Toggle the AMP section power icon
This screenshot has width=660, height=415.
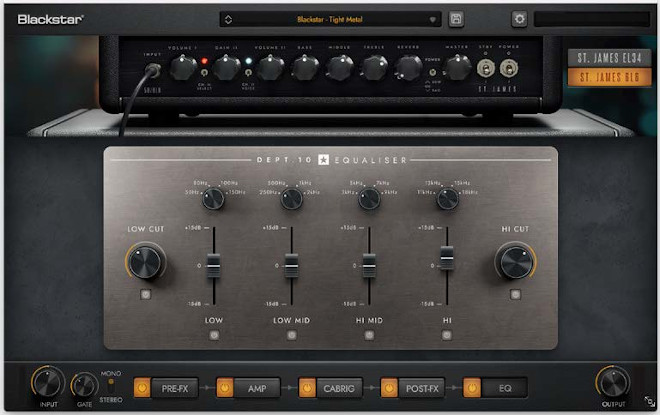coord(223,385)
